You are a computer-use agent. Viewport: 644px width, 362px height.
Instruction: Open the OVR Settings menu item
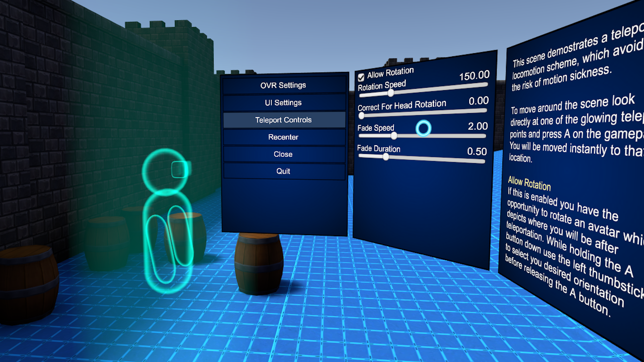tap(283, 85)
